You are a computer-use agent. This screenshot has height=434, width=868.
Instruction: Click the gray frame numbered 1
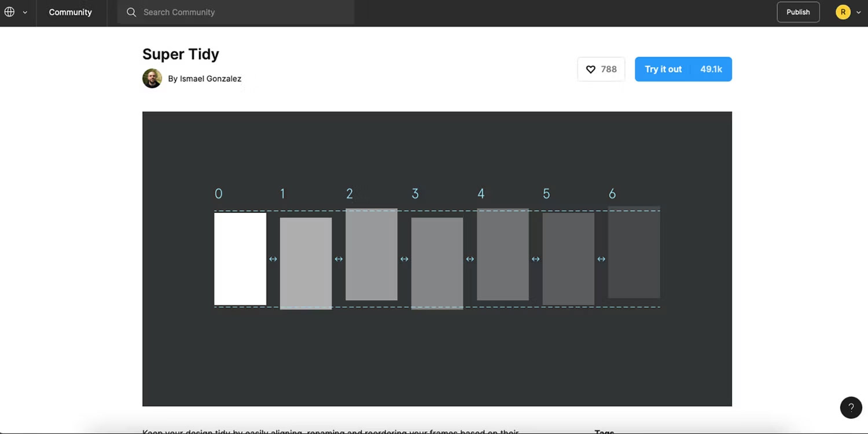[306, 263]
